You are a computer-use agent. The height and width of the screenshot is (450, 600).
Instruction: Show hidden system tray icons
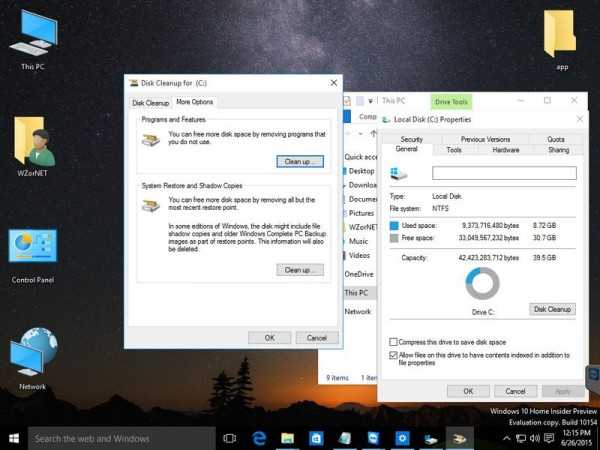(x=506, y=439)
